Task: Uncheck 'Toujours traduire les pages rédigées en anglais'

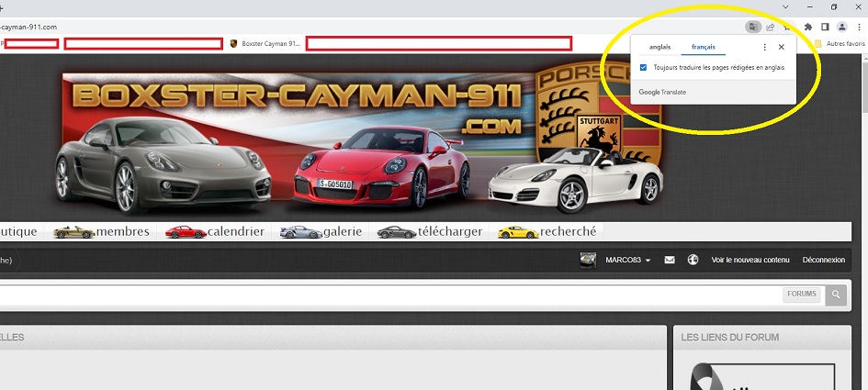Action: coord(643,68)
